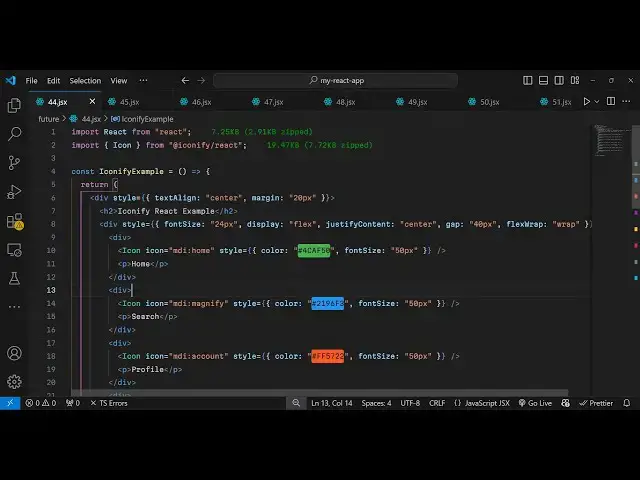The image size is (640, 480).
Task: Switch to the 51.jsx tab
Action: click(x=556, y=102)
